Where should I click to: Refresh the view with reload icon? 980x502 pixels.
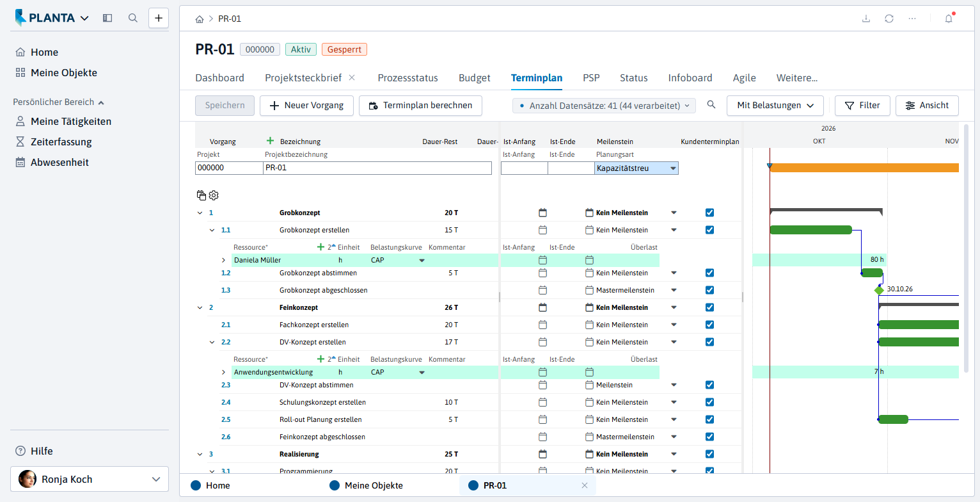pos(889,19)
